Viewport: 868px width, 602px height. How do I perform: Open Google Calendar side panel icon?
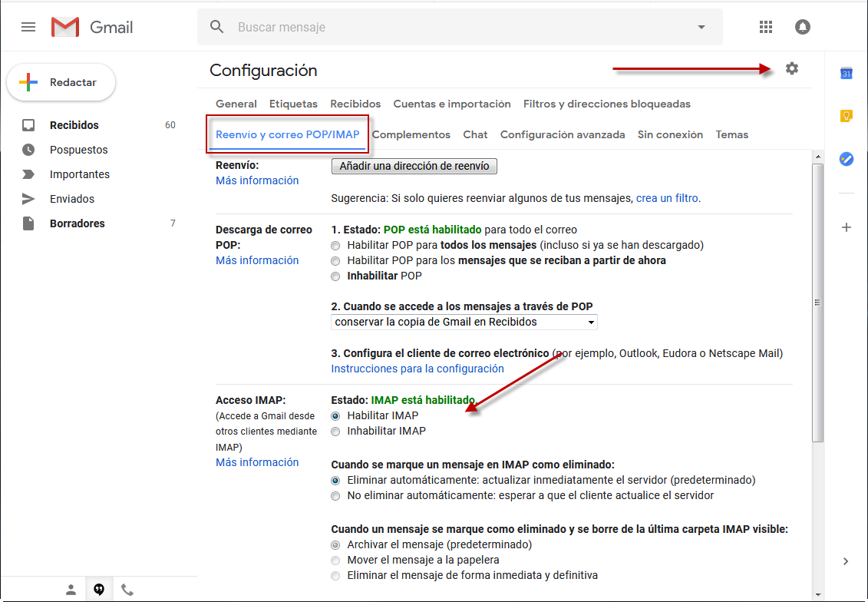(846, 73)
